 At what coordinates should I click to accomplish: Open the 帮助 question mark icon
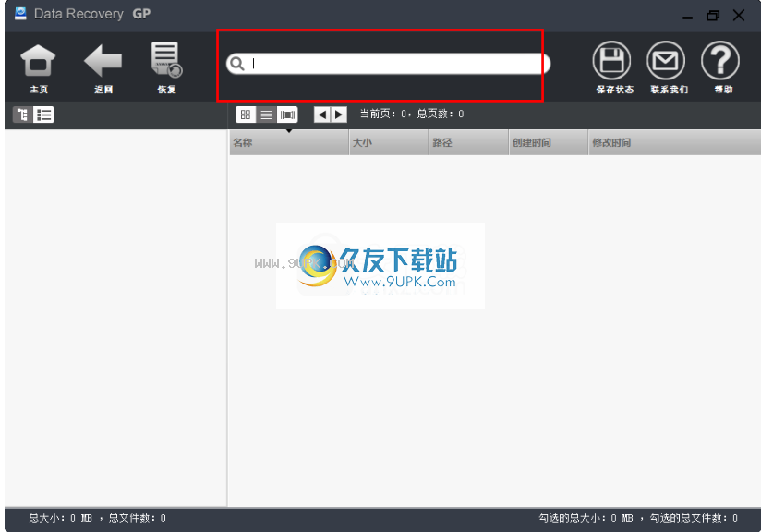[x=720, y=61]
